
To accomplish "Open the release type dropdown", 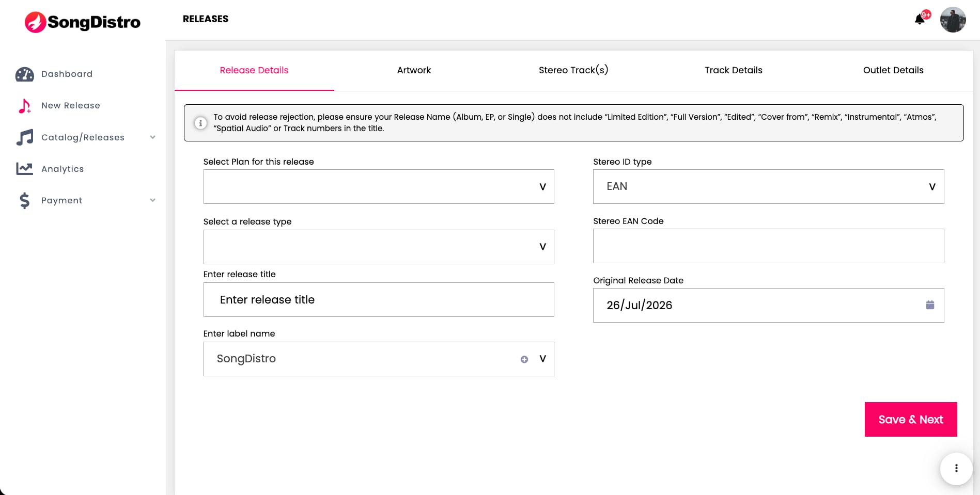I will (379, 247).
